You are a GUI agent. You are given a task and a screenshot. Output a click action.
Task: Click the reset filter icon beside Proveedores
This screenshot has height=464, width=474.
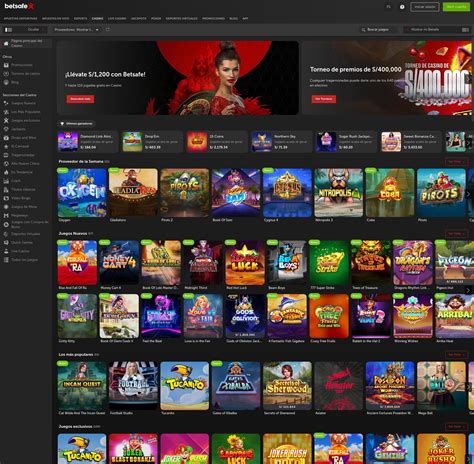108,30
